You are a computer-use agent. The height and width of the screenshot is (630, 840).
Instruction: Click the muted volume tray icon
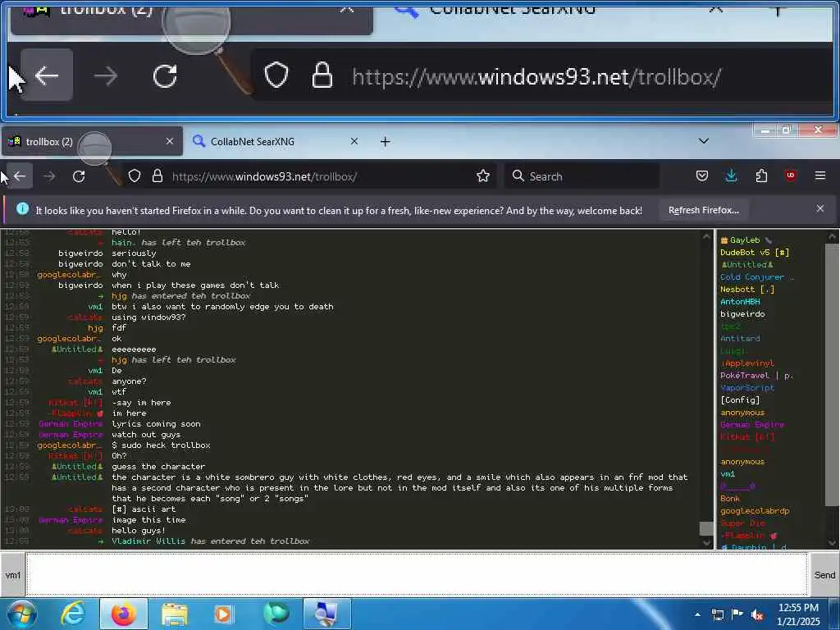pyautogui.click(x=757, y=614)
